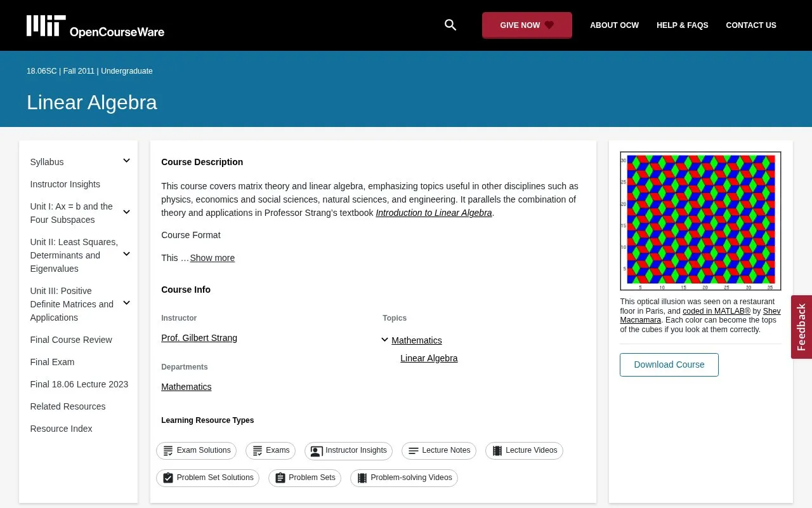Go to Final Exam page

(x=52, y=362)
